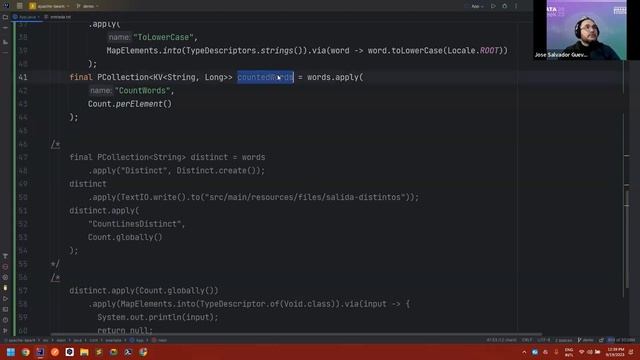Image resolution: width=640 pixels, height=360 pixels.
Task: Open File Explorer from the taskbar
Action: 84,352
